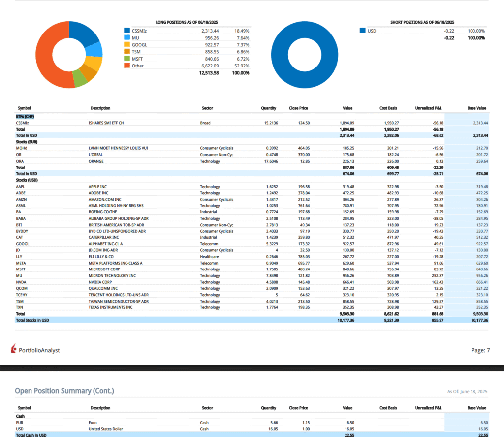
Task: Click the 'CATERPILLAR INC' description
Action: [104, 237]
